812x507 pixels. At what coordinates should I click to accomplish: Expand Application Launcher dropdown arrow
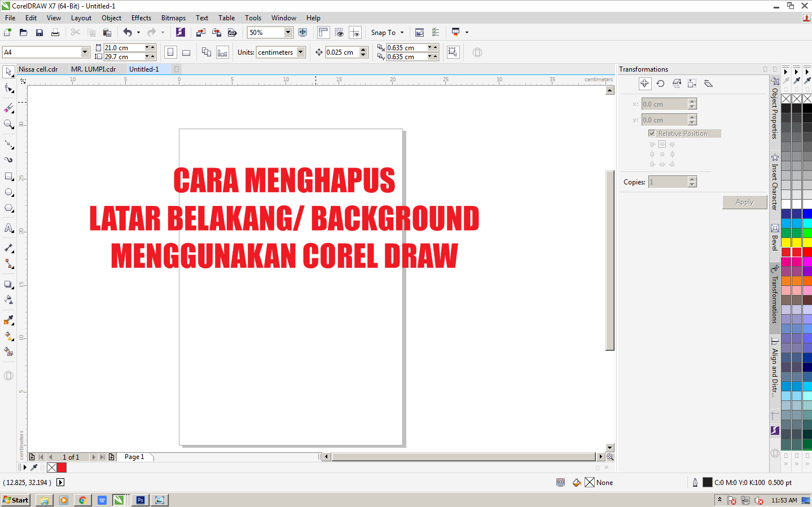(467, 33)
